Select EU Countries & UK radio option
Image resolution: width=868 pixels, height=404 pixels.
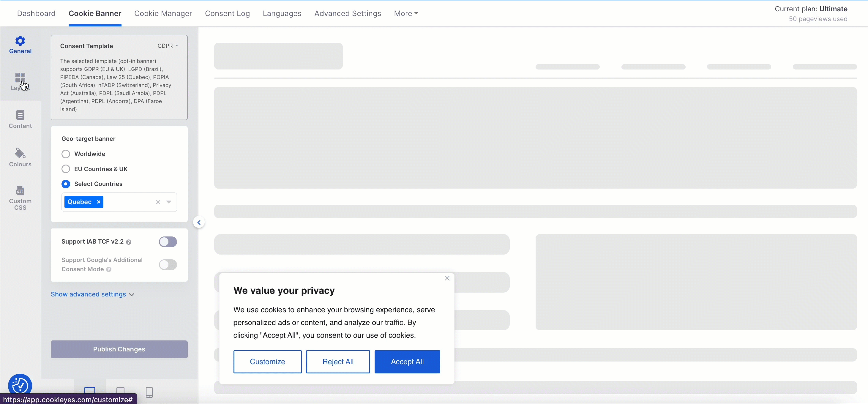pos(66,169)
